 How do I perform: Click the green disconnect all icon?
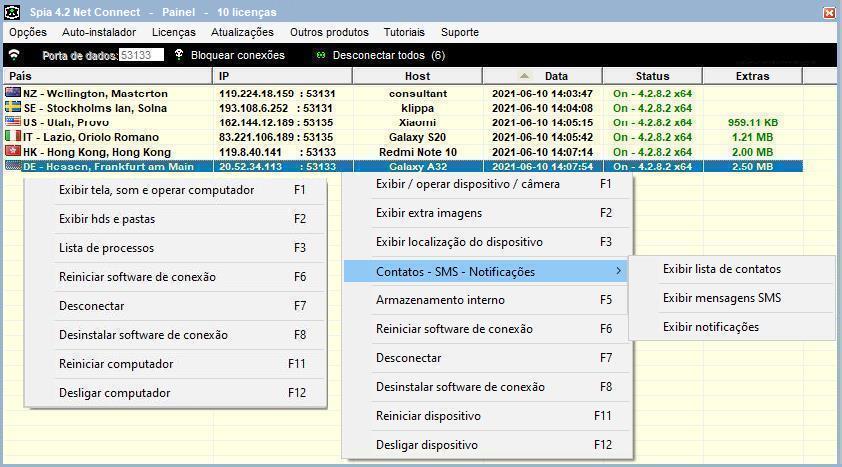(321, 55)
